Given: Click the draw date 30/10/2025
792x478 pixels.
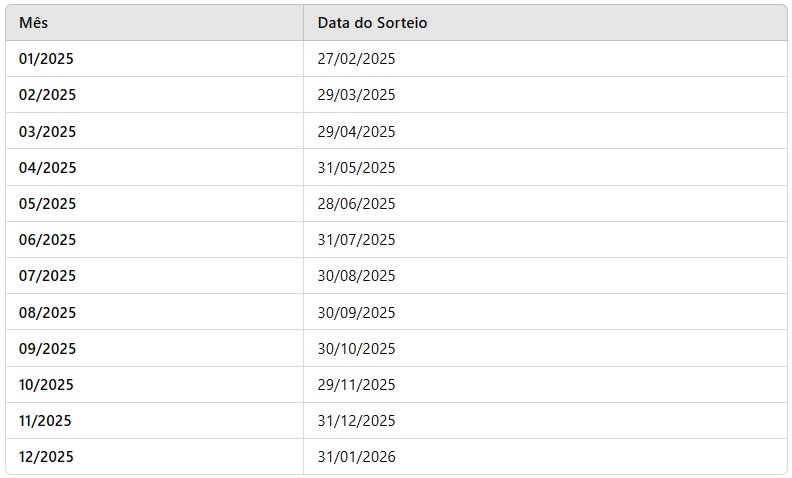Looking at the screenshot, I should (x=356, y=349).
